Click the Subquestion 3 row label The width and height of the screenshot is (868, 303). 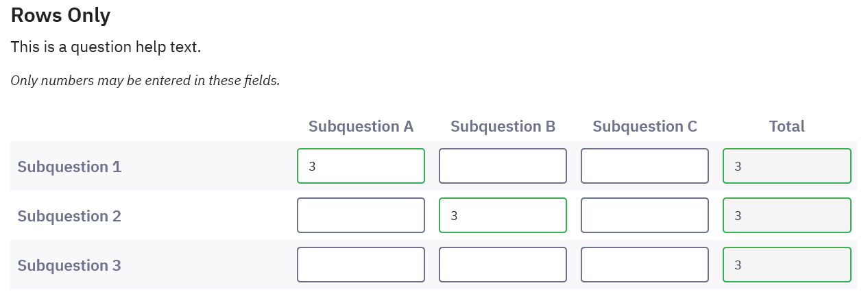click(x=69, y=265)
